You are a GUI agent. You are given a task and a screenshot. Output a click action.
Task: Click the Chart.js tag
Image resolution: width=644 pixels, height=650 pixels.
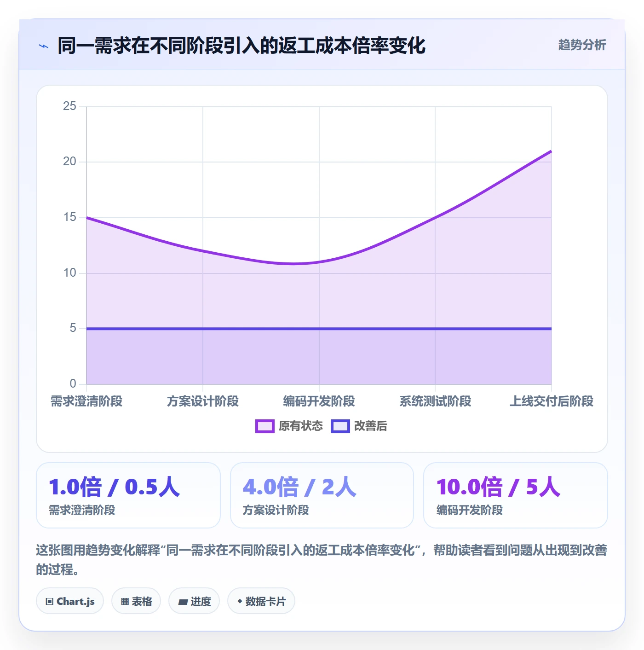(70, 601)
